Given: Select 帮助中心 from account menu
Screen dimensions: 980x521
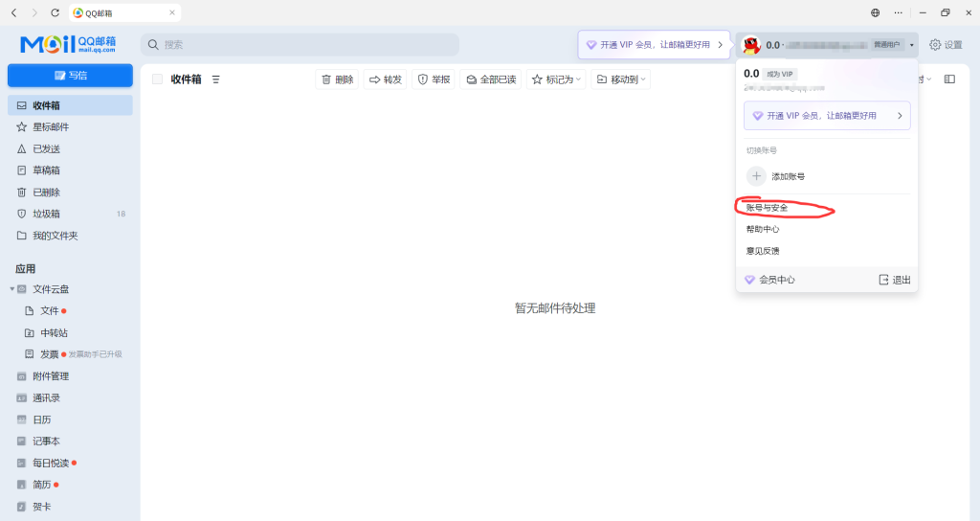Looking at the screenshot, I should 763,230.
